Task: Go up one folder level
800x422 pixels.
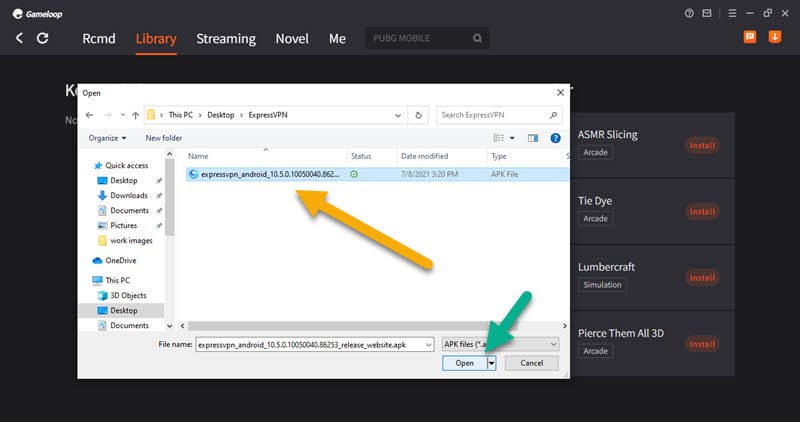Action: 135,115
